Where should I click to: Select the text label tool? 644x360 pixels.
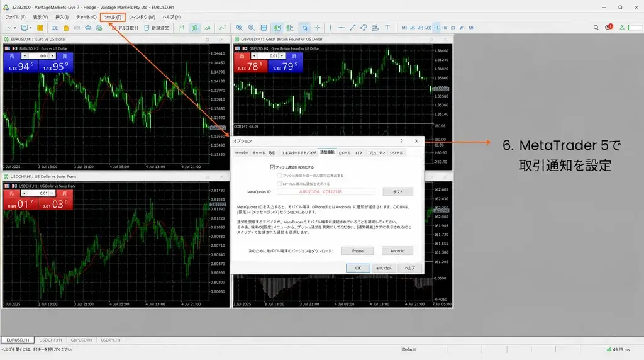pyautogui.click(x=387, y=28)
